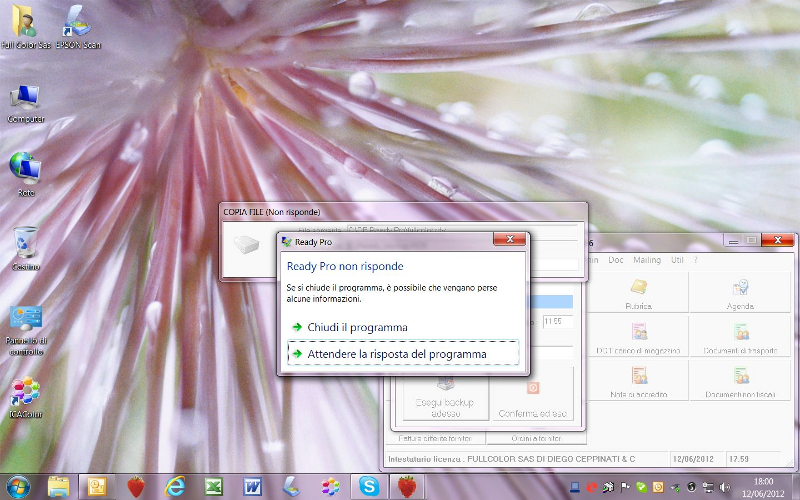Screen dimensions: 800x500
Task: Click the strawberry icon next to Outlook
Action: (136, 486)
